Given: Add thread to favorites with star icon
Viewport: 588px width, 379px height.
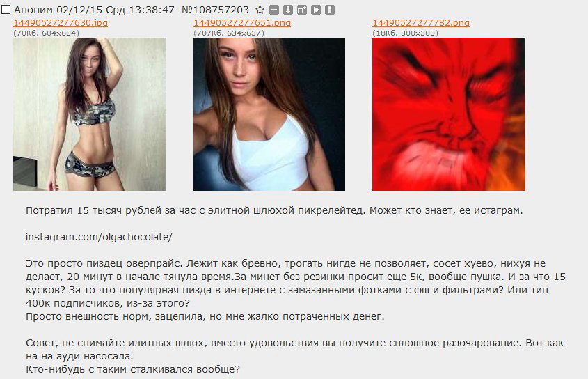Looking at the screenshot, I should point(260,10).
